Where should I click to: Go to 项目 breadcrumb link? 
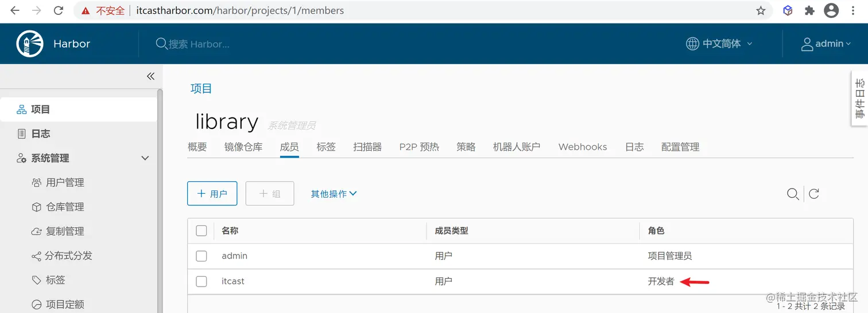coord(201,88)
